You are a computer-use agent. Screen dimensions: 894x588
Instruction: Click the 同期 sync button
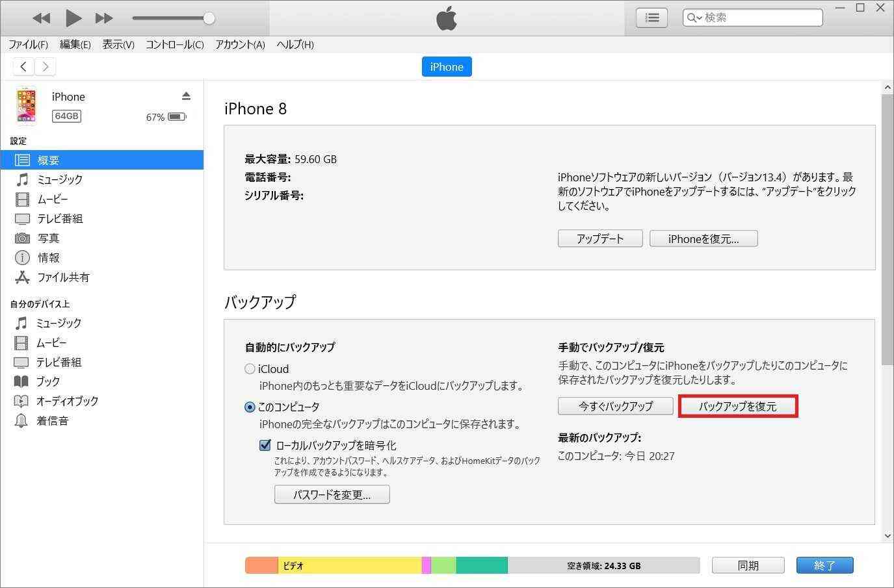[748, 565]
